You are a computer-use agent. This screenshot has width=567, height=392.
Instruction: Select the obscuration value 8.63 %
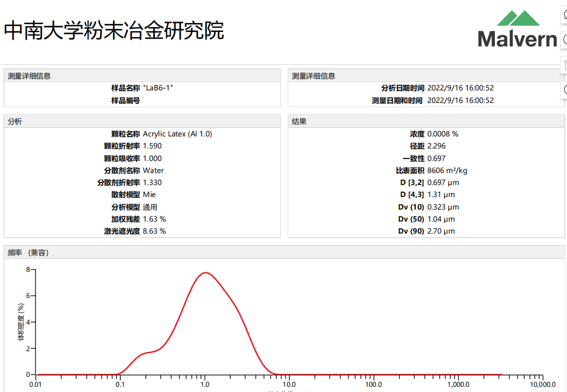click(154, 231)
